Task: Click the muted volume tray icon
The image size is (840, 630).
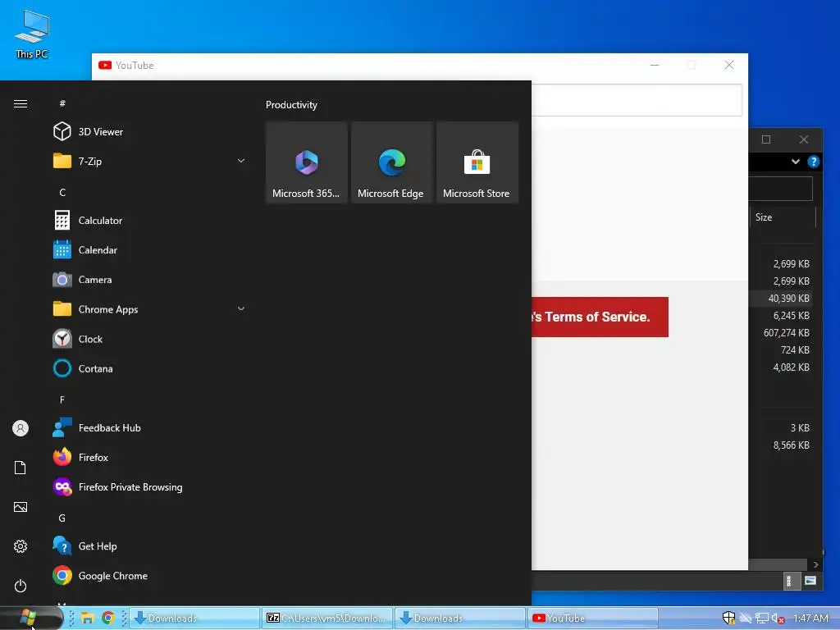Action: pyautogui.click(x=778, y=619)
